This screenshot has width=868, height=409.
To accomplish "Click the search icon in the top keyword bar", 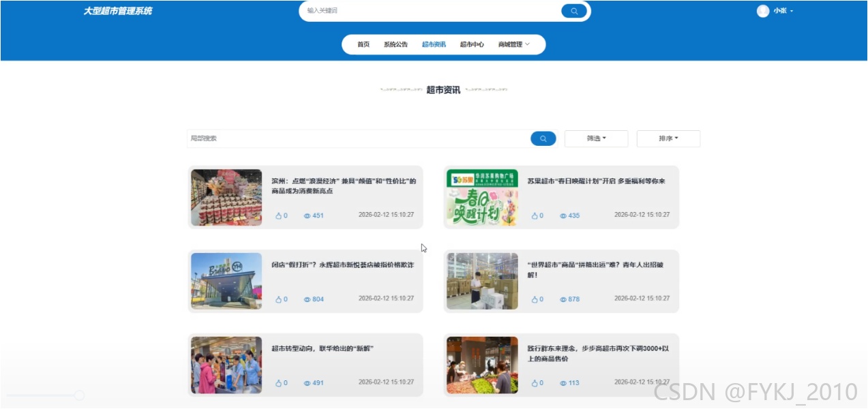I will click(574, 11).
